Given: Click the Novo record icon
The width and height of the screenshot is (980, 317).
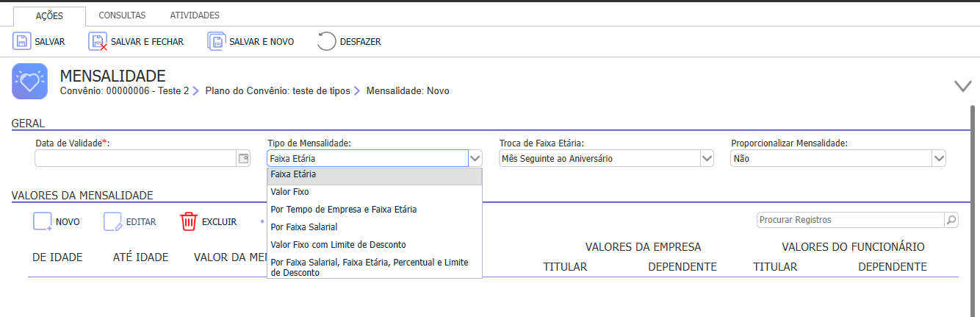Looking at the screenshot, I should click(x=43, y=221).
